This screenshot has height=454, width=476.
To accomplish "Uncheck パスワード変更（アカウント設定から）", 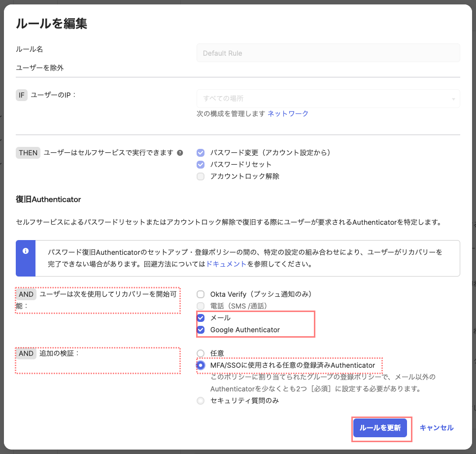I will 200,153.
